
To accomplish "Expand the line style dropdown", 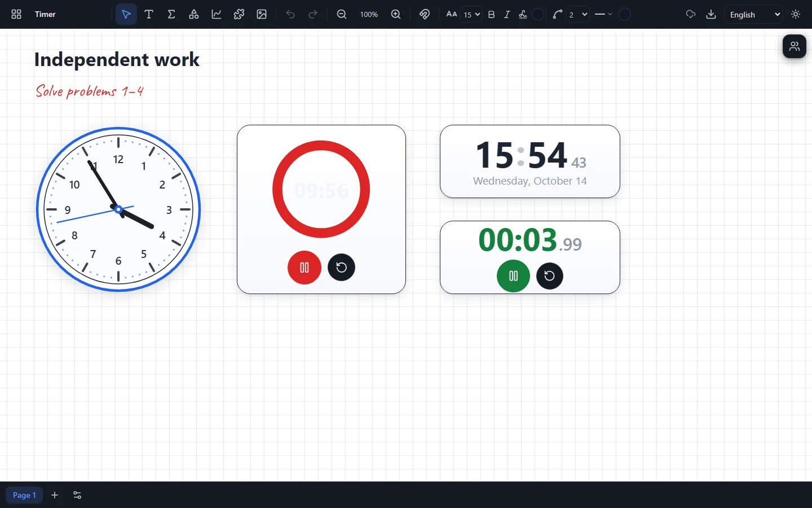I will pos(603,14).
